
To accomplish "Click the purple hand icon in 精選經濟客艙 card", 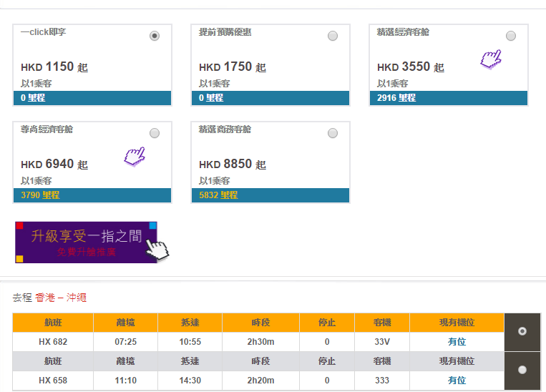I will click(491, 59).
